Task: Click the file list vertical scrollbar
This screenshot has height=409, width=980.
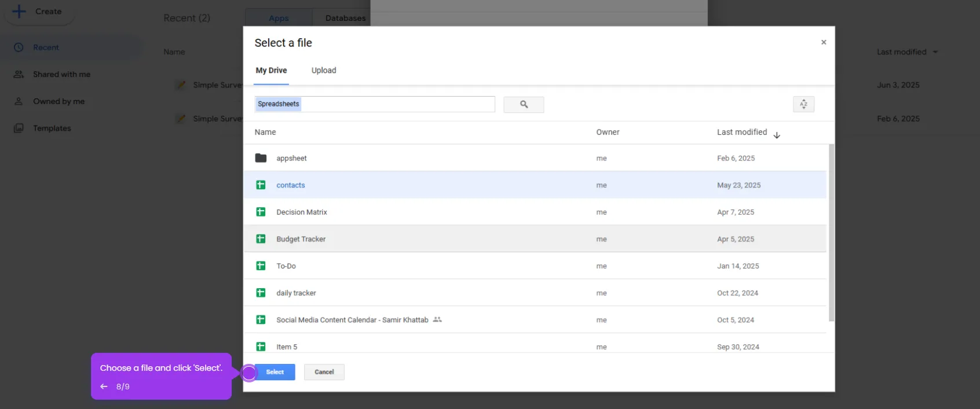Action: (831, 233)
